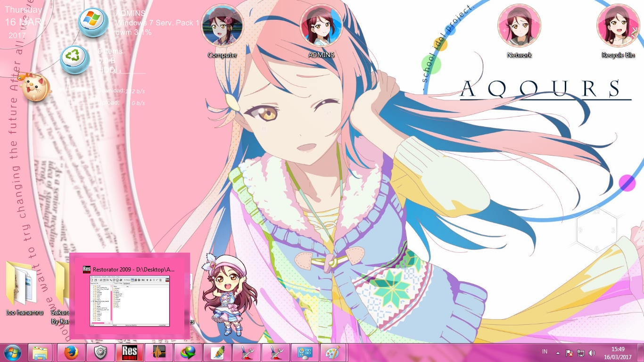Select the Restorator 2009 window preview thumbnail
Screen dimensions: 644x362
coord(130,301)
